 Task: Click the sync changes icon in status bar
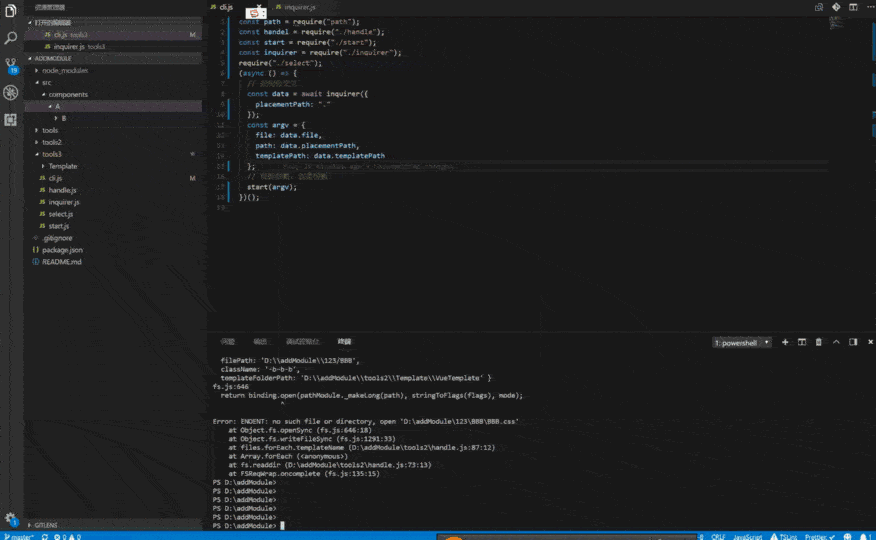click(x=45, y=537)
